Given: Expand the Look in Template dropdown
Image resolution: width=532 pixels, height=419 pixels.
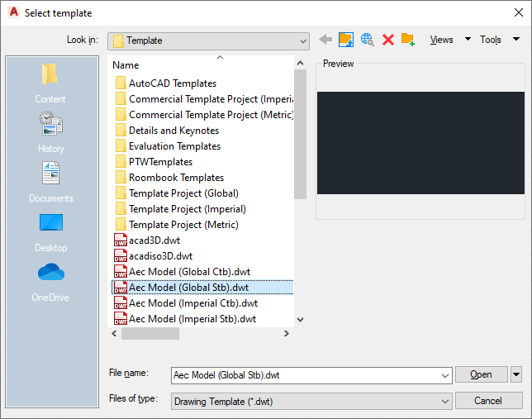Looking at the screenshot, I should [208, 41].
